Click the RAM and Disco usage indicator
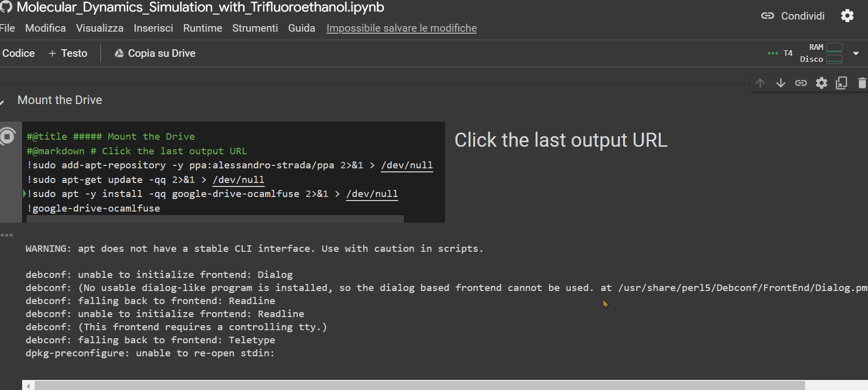The width and height of the screenshot is (868, 390). [x=821, y=53]
